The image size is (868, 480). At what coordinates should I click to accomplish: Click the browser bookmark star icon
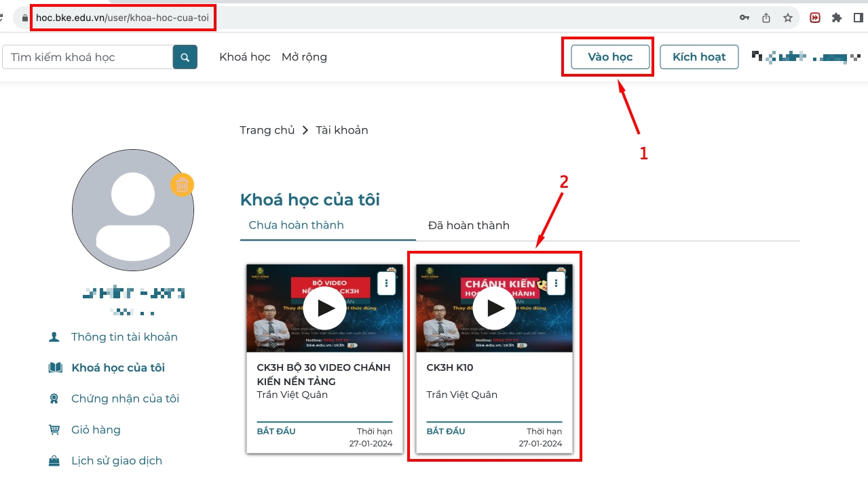[x=788, y=18]
